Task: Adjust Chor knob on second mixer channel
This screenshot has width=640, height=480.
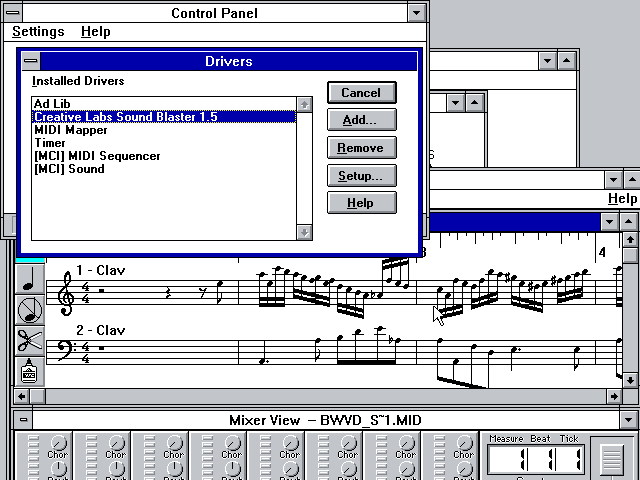Action: click(x=117, y=442)
